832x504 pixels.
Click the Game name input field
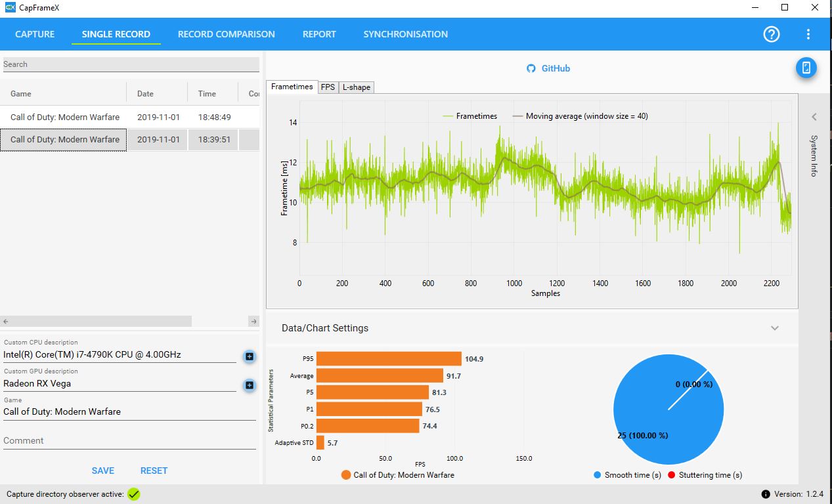click(x=129, y=412)
